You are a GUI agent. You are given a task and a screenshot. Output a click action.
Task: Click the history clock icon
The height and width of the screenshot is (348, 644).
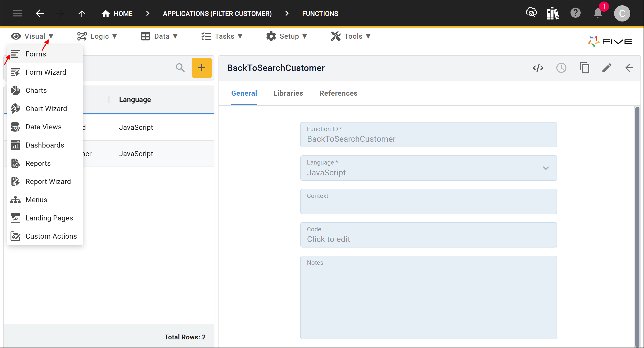coord(561,68)
